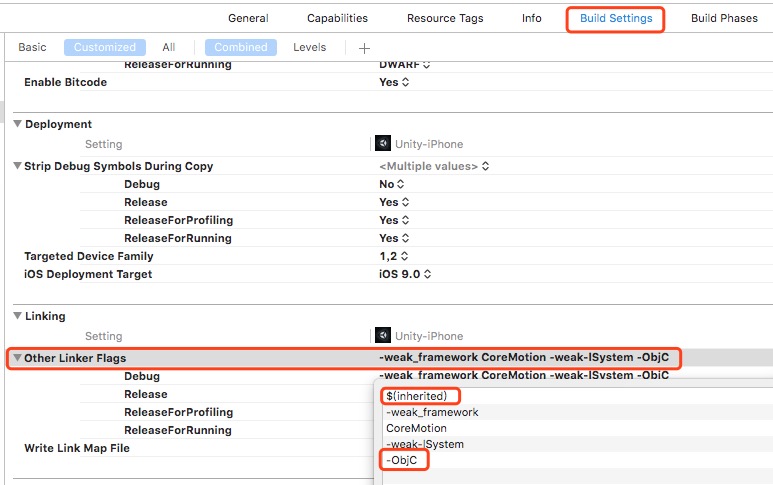Select the iOS Deployment Target setting name
The height and width of the screenshot is (485, 773).
tap(88, 274)
